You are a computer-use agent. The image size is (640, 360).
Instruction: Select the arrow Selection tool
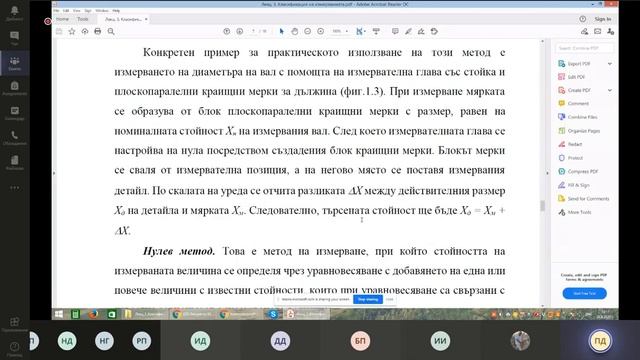281,31
